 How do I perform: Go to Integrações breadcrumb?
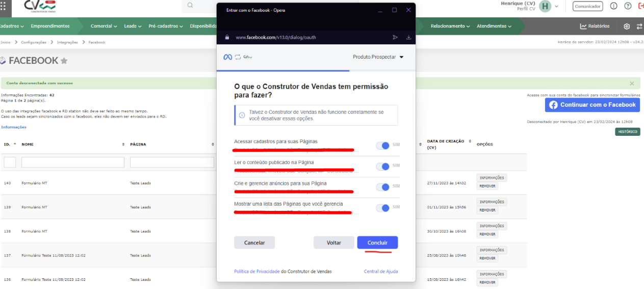[67, 42]
